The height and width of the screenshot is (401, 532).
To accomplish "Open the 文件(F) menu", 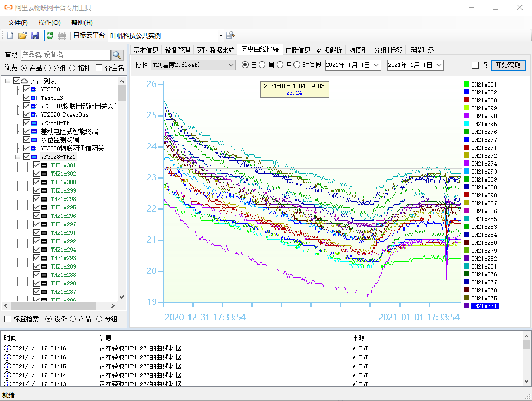I will pos(17,22).
